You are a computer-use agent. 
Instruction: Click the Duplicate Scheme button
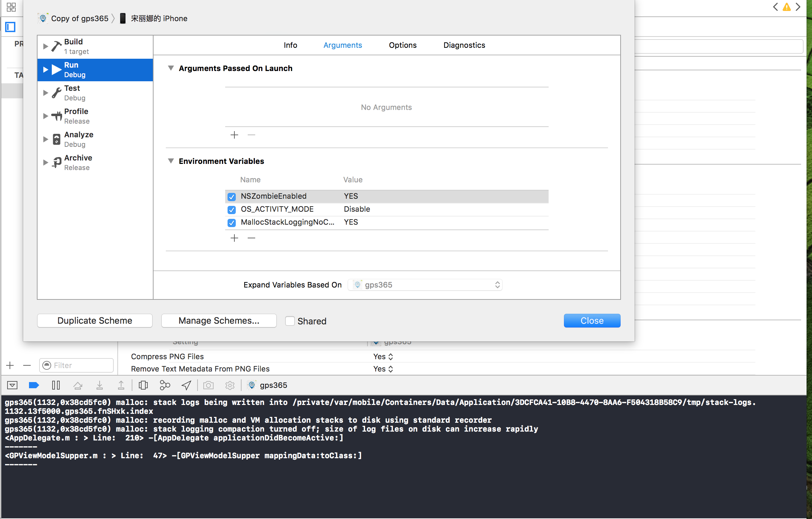coord(95,321)
